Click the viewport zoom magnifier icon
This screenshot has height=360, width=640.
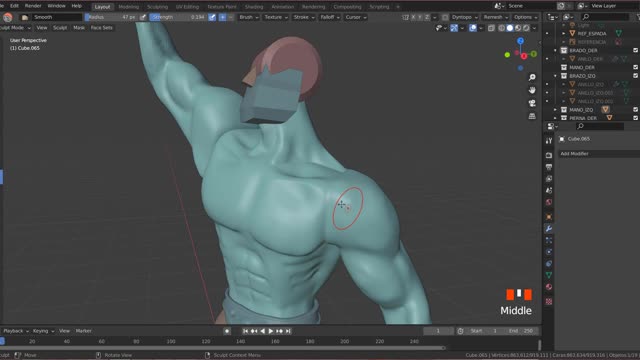coord(532,77)
